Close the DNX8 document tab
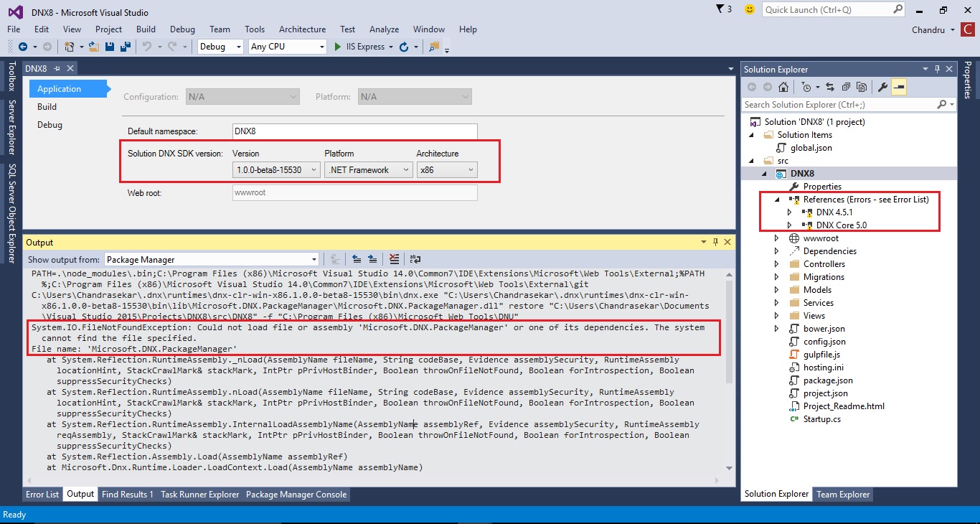 click(x=70, y=68)
